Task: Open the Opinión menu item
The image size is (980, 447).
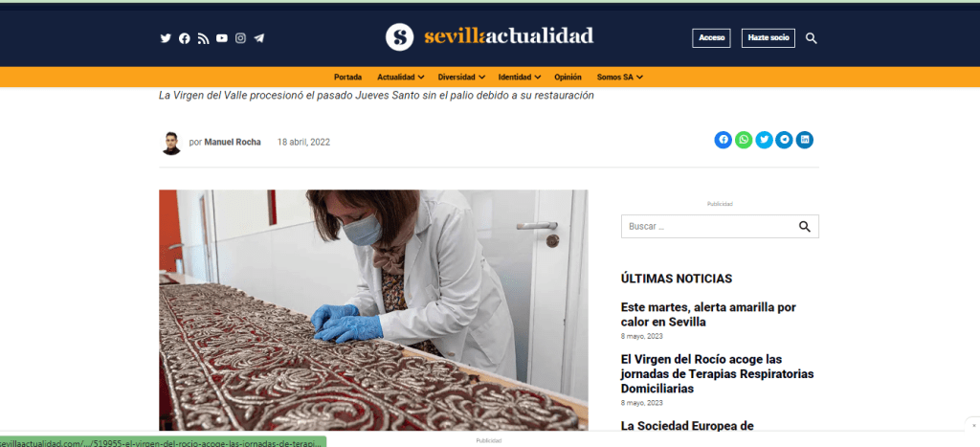Action: coord(568,77)
